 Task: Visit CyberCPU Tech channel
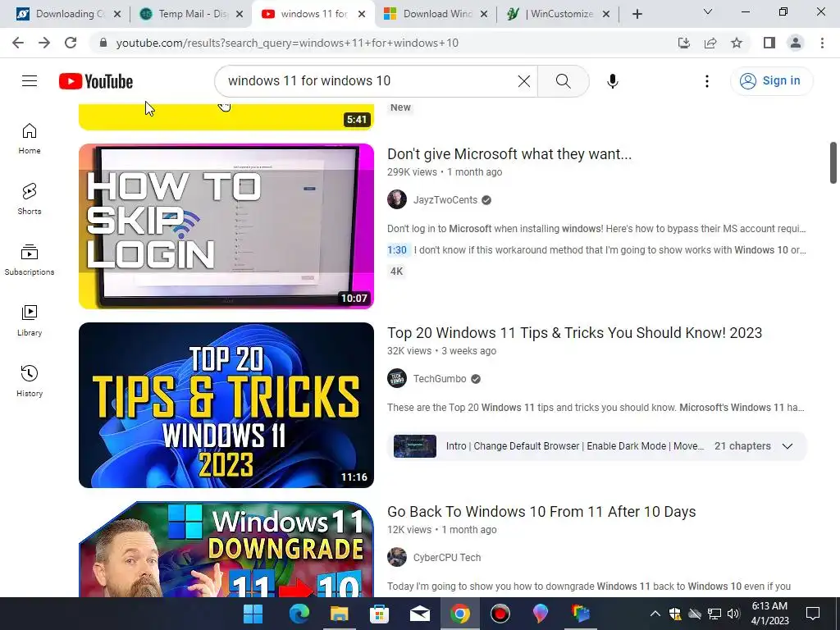447,558
